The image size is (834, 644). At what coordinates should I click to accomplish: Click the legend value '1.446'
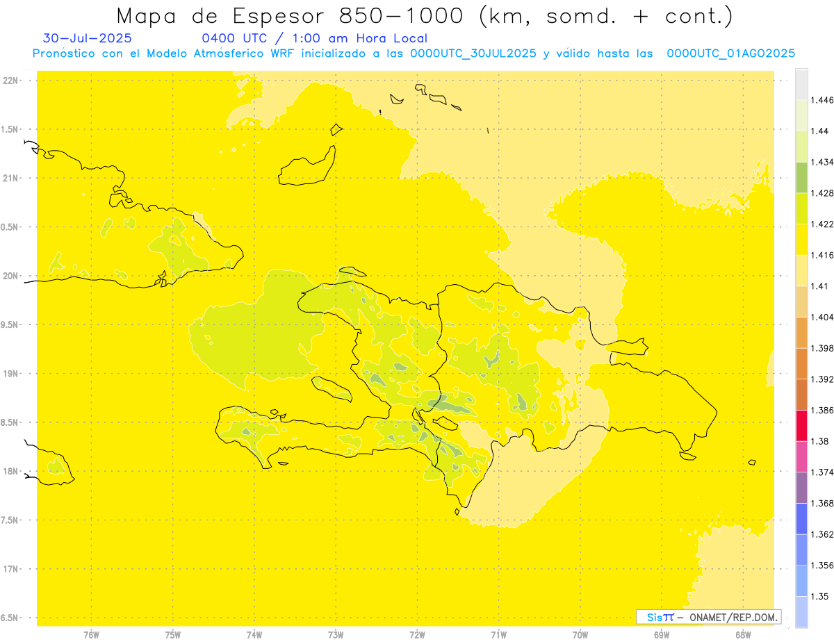[x=822, y=100]
